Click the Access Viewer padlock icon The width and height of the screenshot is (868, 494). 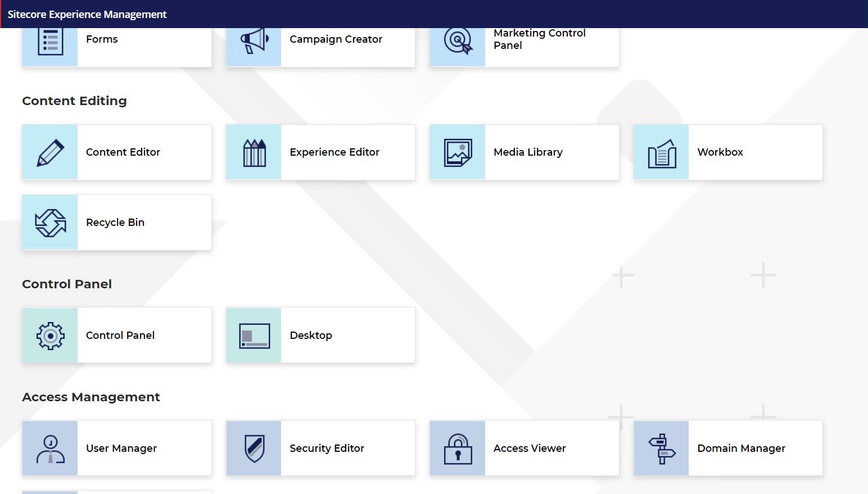point(458,448)
